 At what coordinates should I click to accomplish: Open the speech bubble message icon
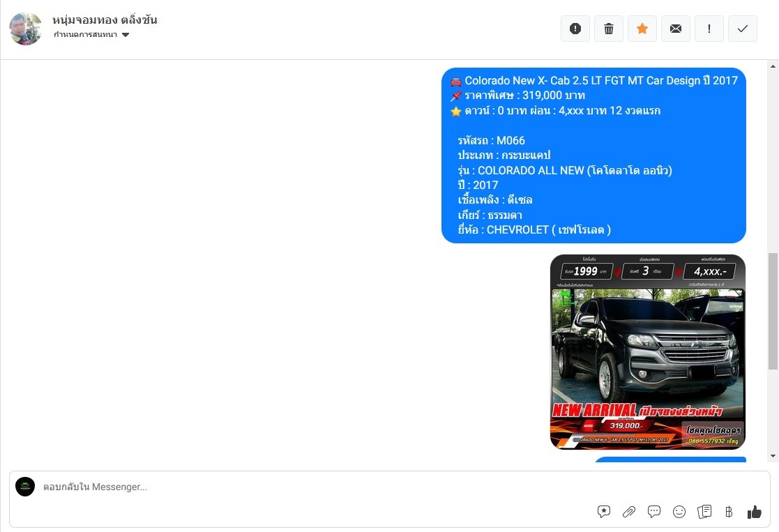(654, 512)
